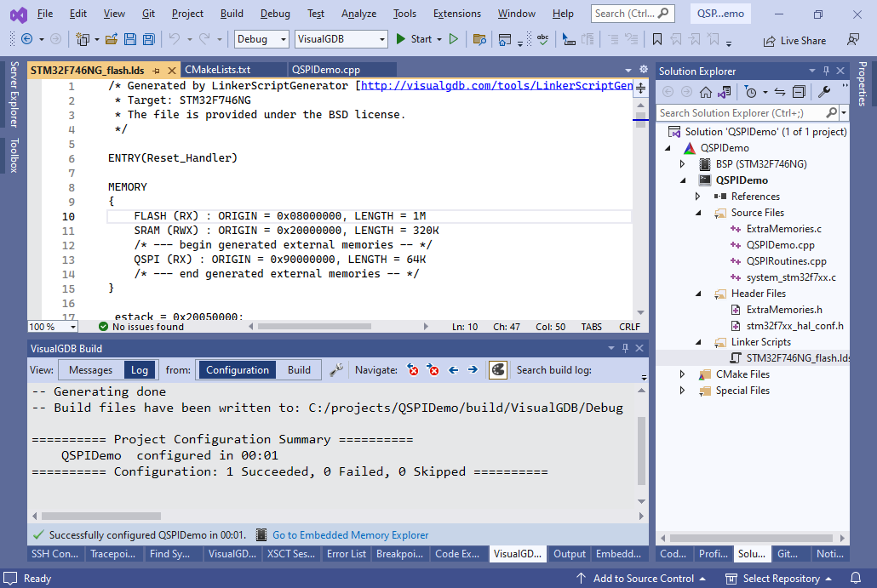
Task: Go to first error icon in Navigate
Action: [413, 370]
